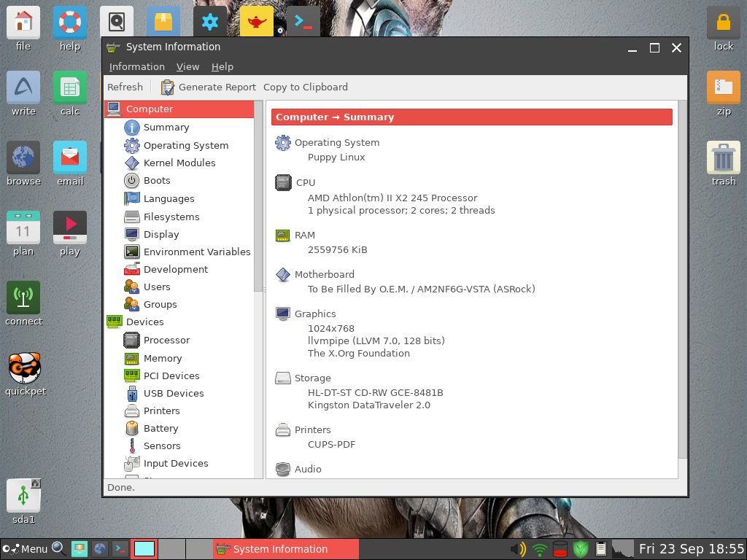Open the Help menu
Screen dimensions: 747x560
point(222,66)
